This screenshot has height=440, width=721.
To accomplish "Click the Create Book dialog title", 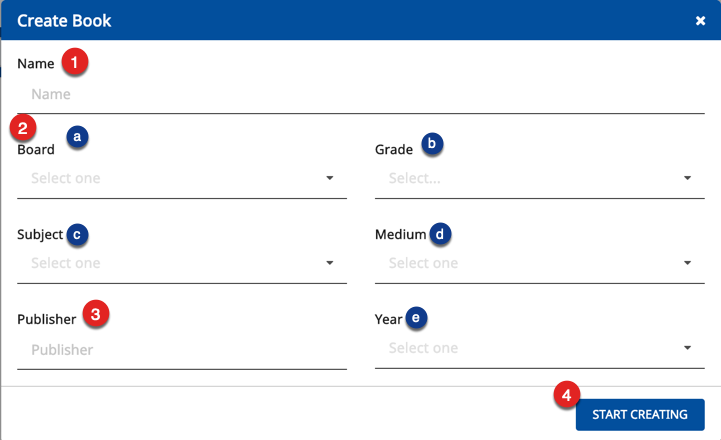I will pyautogui.click(x=64, y=21).
